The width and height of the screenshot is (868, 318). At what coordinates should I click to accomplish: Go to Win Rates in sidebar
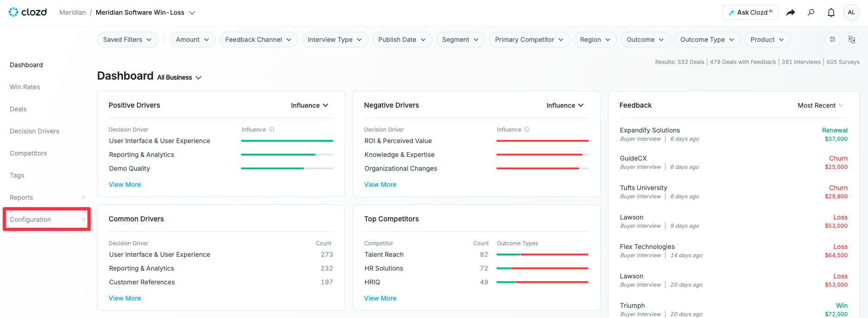pyautogui.click(x=25, y=87)
